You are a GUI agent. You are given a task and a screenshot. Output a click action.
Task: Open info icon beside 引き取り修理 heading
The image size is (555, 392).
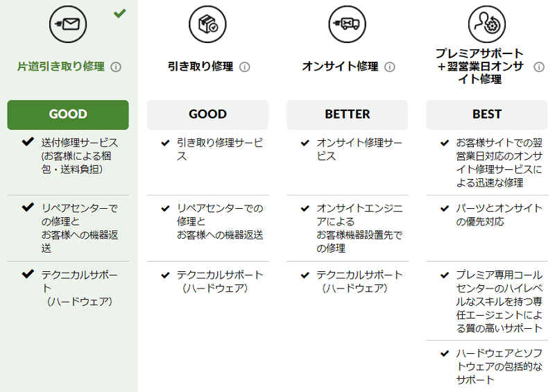pos(245,67)
